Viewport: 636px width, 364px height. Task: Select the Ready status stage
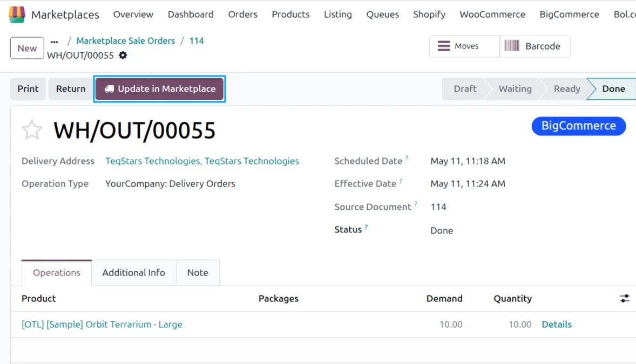[567, 89]
